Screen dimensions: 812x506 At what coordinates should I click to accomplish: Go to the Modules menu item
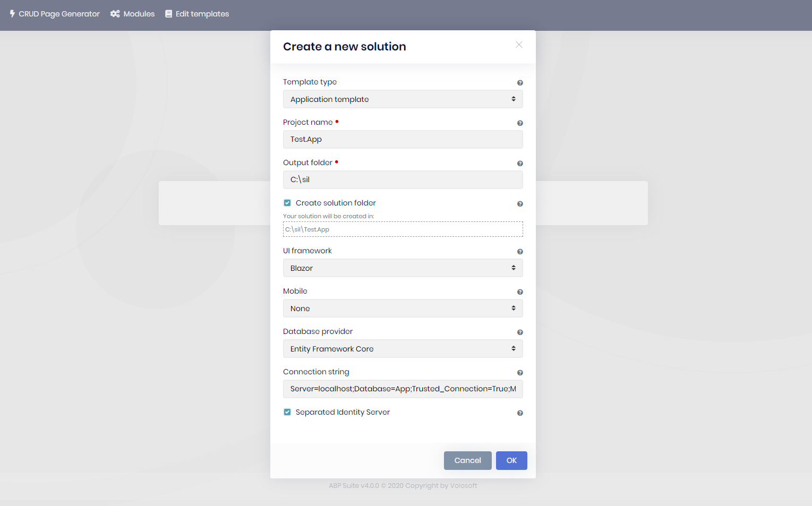click(133, 14)
